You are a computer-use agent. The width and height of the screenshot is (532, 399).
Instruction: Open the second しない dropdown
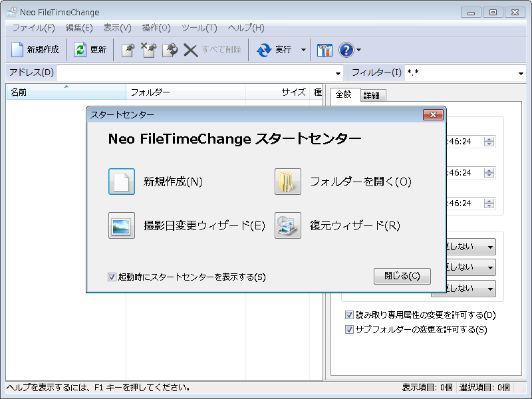(490, 268)
